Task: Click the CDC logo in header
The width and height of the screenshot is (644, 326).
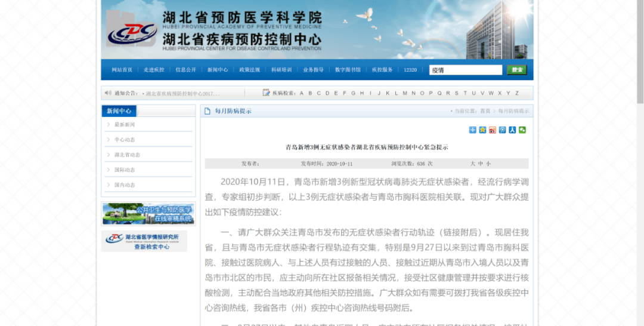Action: click(x=132, y=33)
